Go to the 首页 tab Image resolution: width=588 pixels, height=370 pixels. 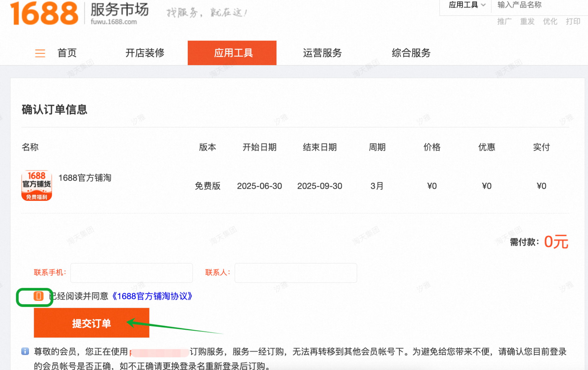tap(67, 53)
